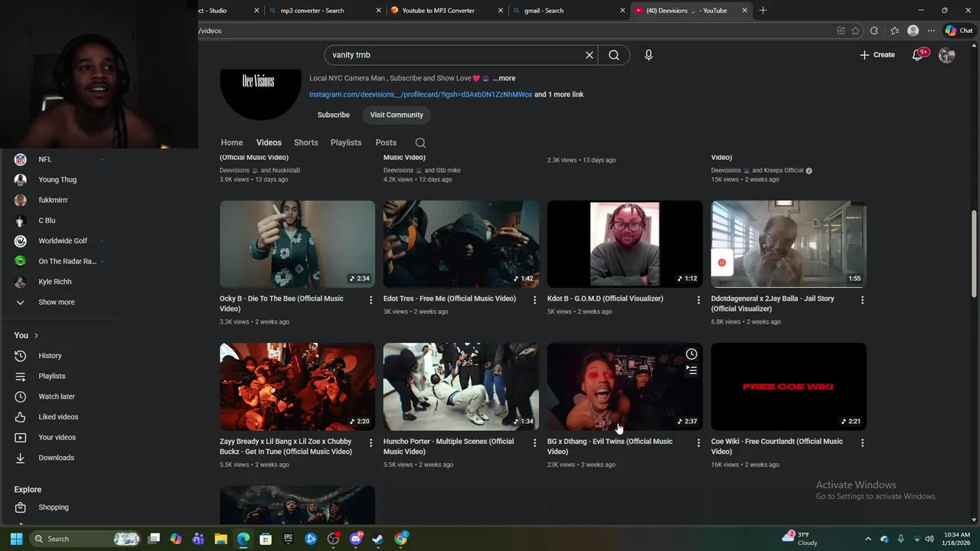Open Huncho Porter Multiple Scenes video title
980x551 pixels.
tap(449, 446)
